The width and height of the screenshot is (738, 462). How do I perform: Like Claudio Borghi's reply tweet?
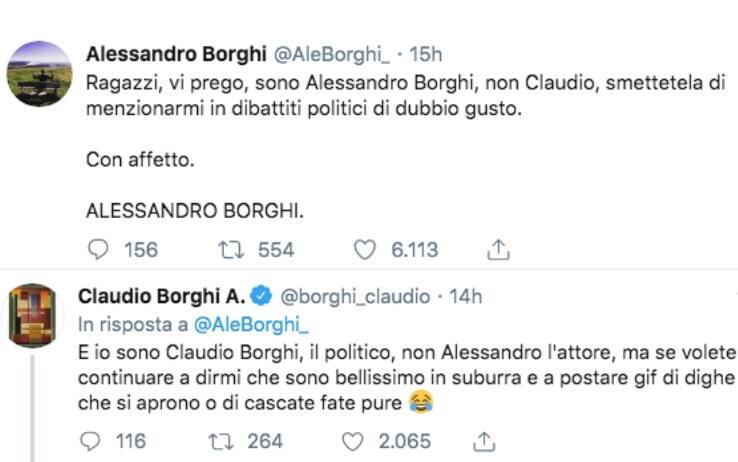click(354, 440)
